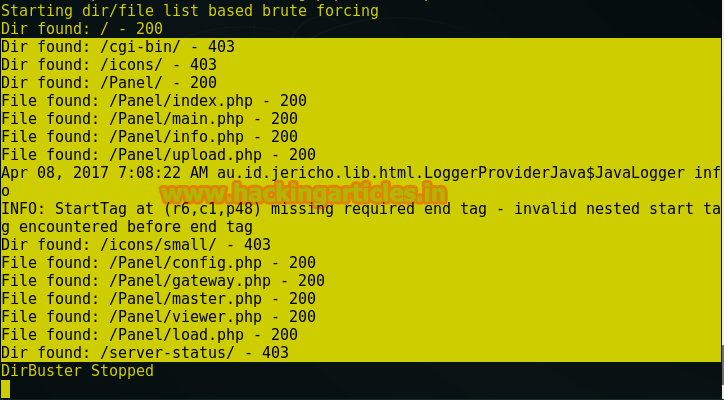Click the 'Dir found: /Panel/ - 200' line
The width and height of the screenshot is (724, 400).
(109, 83)
